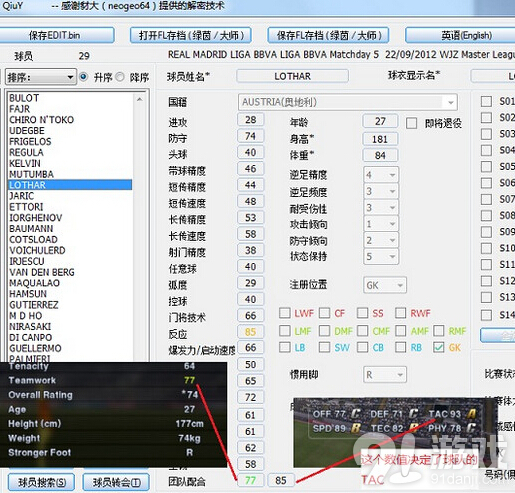The height and width of the screenshot is (493, 515).
Task: Edit 门将技术 goalkeeping value 66
Action: pos(251,316)
